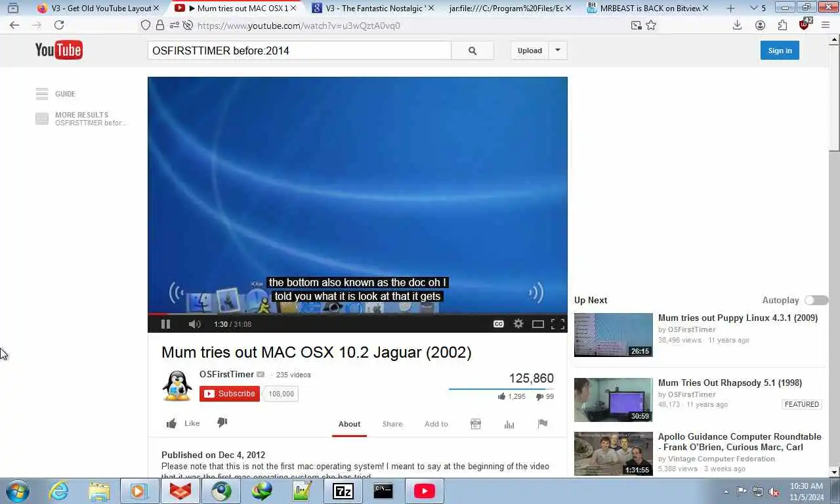Click the Rhapsody 5.1 video thumbnail
The image size is (840, 504).
(613, 400)
